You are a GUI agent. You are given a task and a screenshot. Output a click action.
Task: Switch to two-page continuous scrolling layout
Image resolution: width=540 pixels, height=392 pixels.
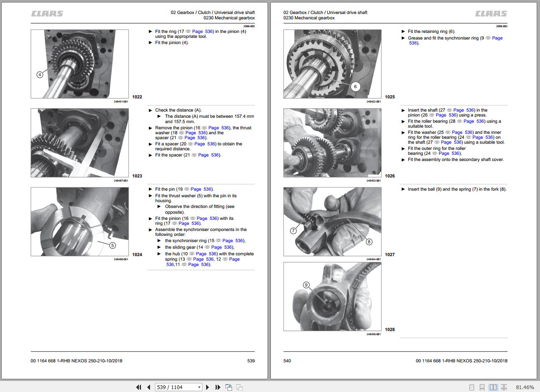click(504, 387)
